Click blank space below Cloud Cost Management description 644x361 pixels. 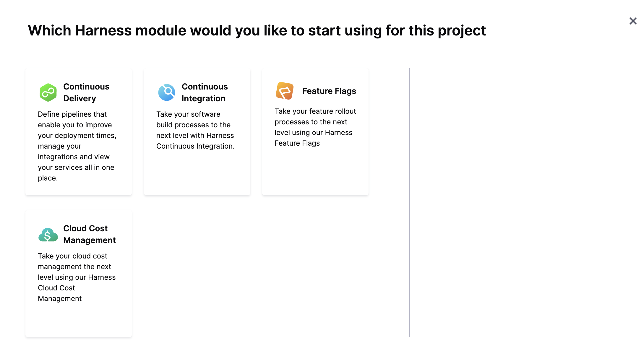pyautogui.click(x=79, y=321)
